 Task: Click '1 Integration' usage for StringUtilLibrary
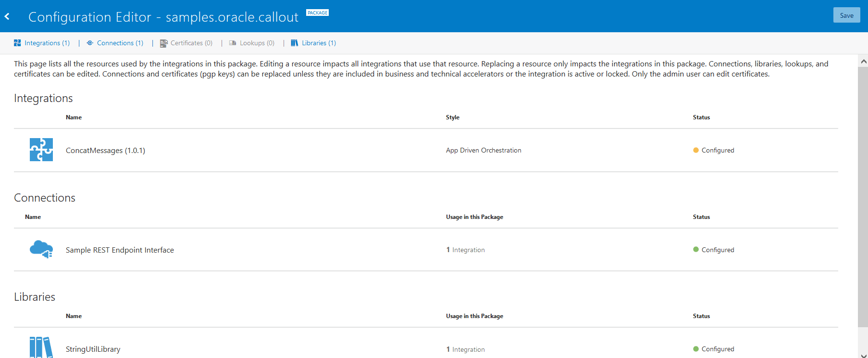pyautogui.click(x=465, y=349)
